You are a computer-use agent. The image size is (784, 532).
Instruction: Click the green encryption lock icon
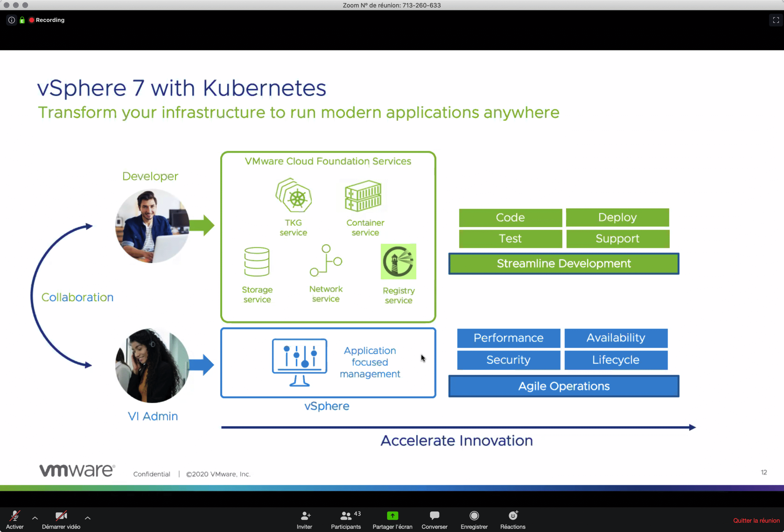click(x=22, y=20)
